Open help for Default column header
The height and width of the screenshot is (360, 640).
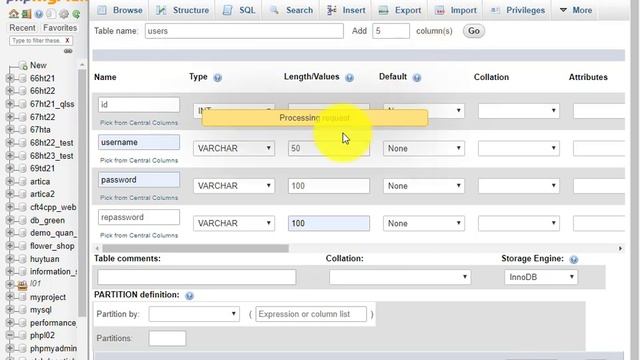pyautogui.click(x=417, y=78)
